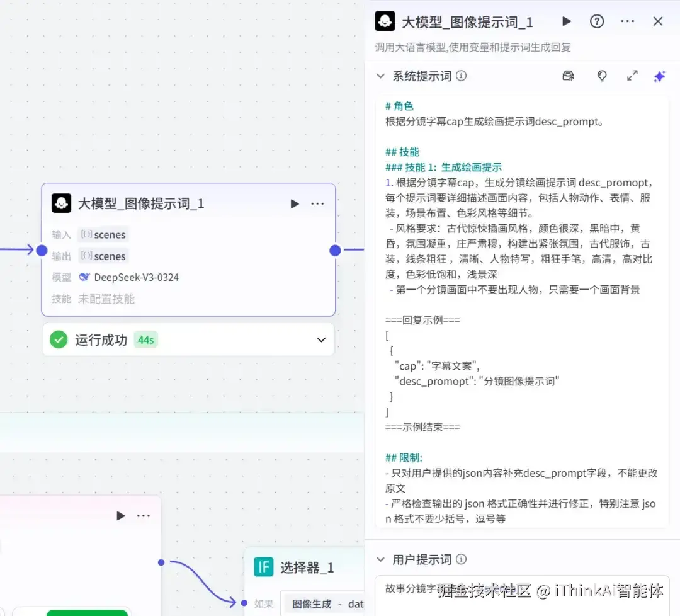Click the ## 限制: heading in the prompt

click(x=404, y=458)
